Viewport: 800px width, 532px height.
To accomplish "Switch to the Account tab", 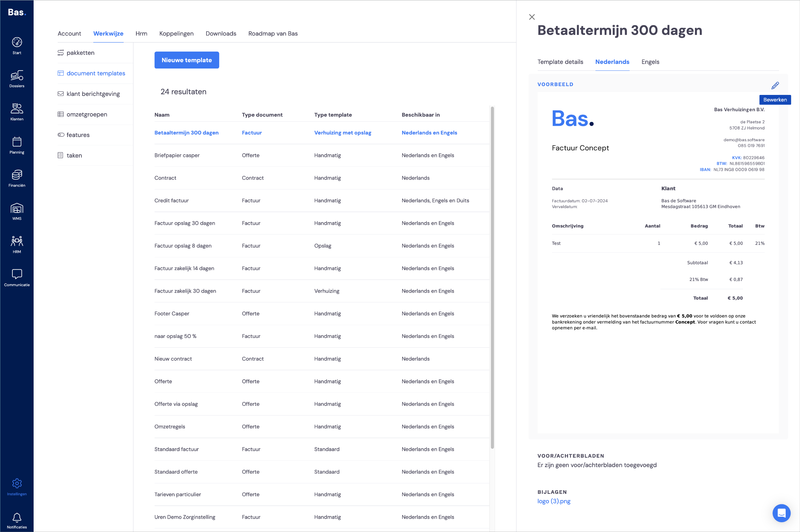I will coord(69,34).
